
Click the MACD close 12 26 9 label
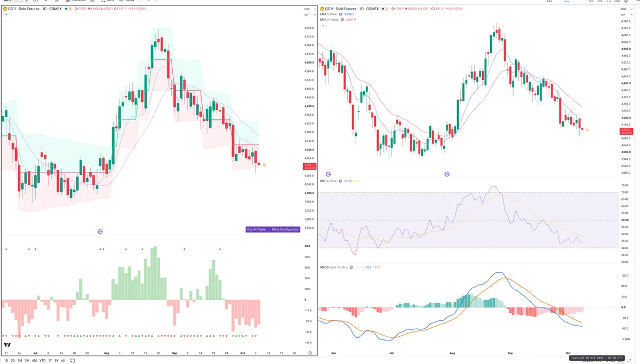click(334, 267)
